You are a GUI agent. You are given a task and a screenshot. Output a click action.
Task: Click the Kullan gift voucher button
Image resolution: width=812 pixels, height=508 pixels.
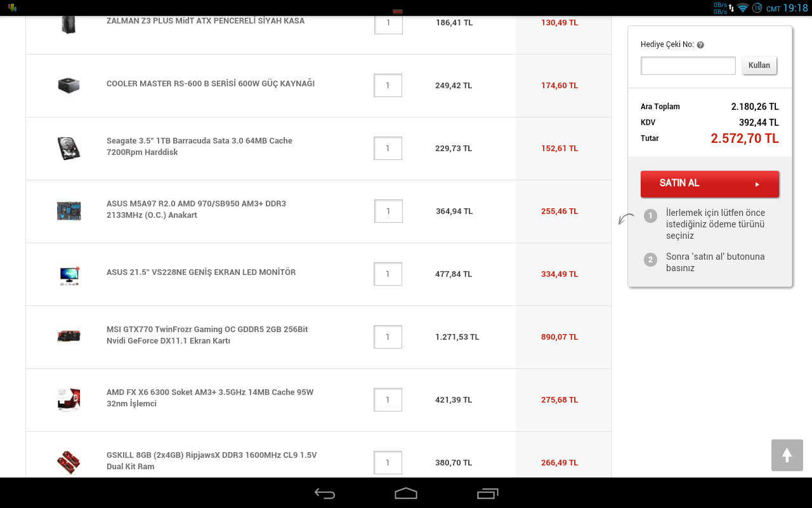759,65
